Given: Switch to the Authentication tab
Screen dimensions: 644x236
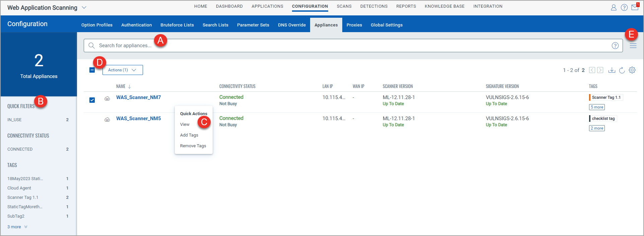Looking at the screenshot, I should [136, 25].
